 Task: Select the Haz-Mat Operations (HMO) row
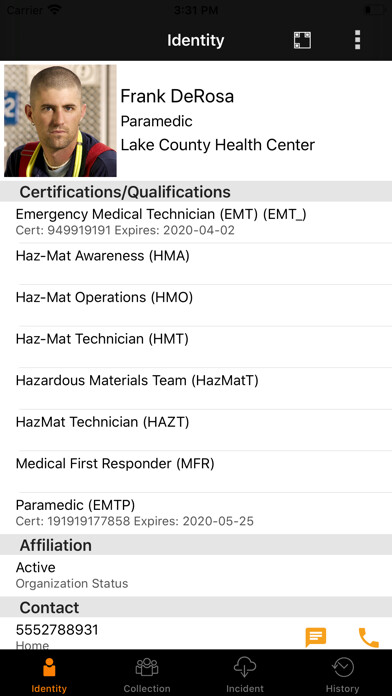pyautogui.click(x=196, y=305)
